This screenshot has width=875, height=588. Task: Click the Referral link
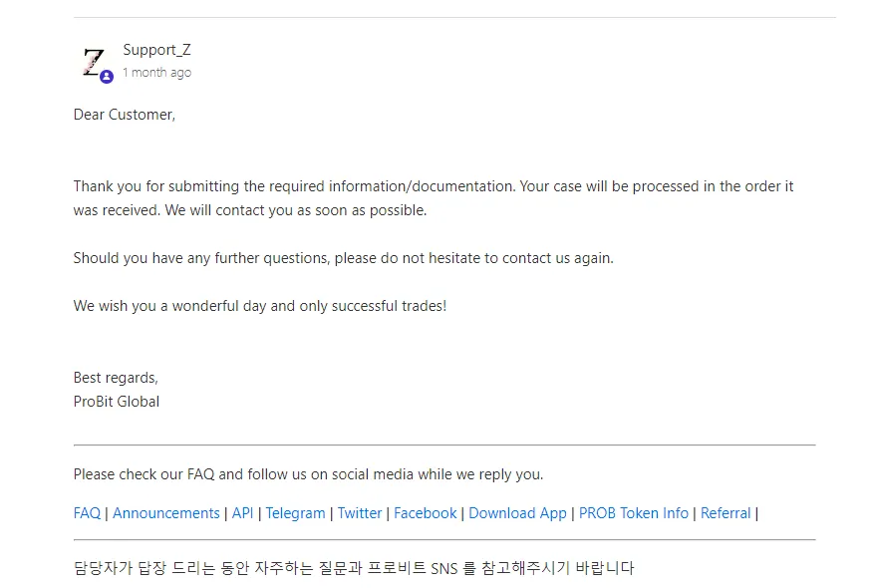tap(726, 513)
